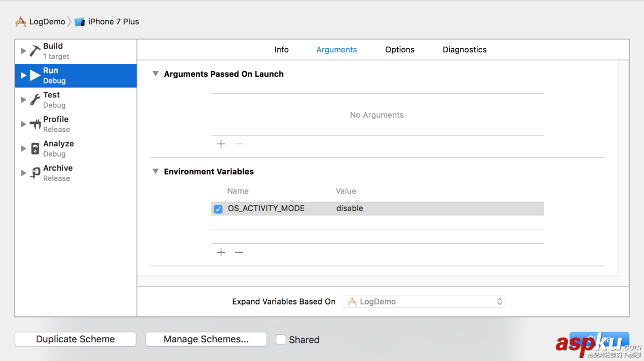Collapse the Arguments Passed On Launch section

coord(155,74)
